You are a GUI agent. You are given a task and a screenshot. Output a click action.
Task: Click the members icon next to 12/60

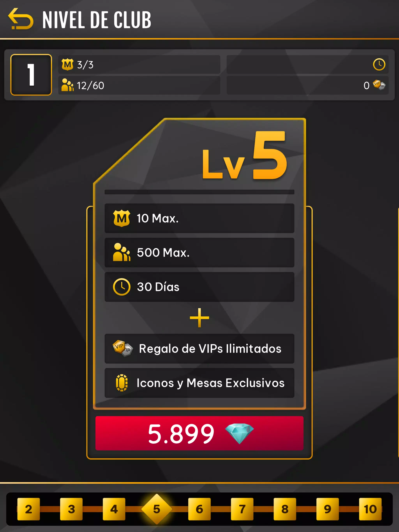[67, 85]
